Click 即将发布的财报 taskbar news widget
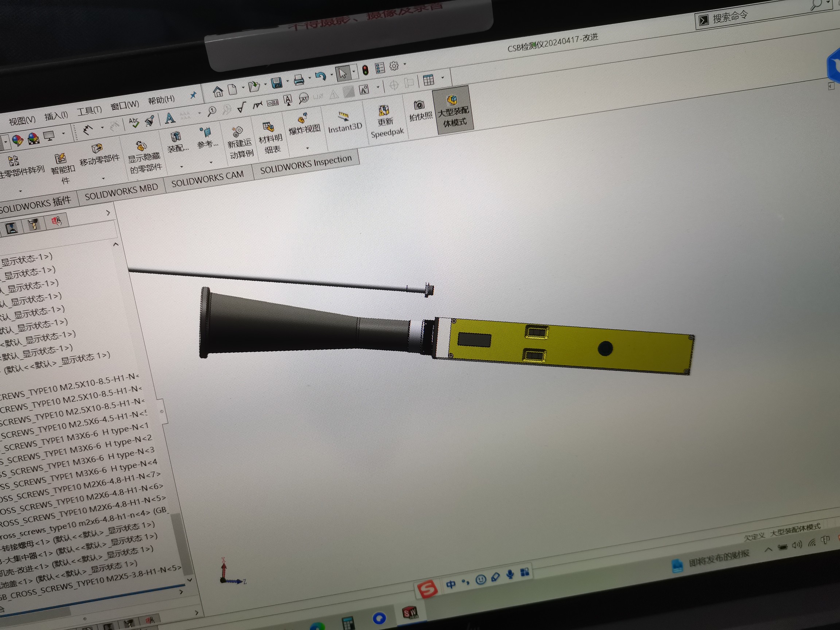840x630 pixels. tap(710, 561)
